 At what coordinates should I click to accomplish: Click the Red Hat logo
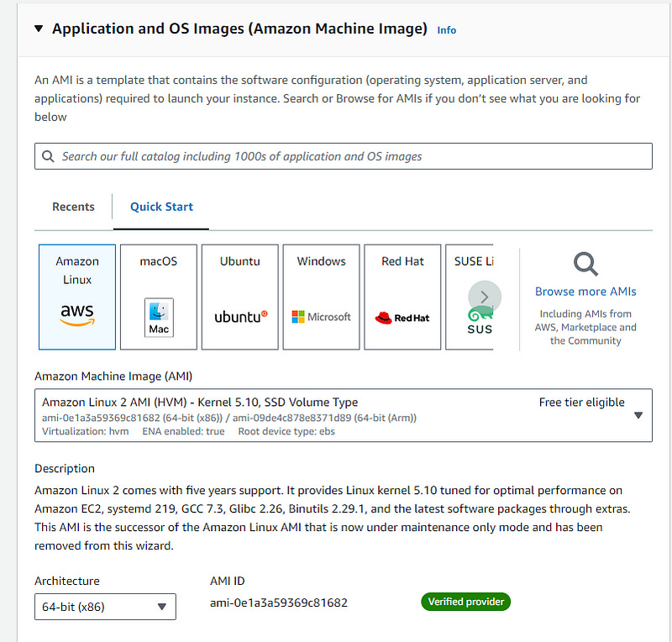coord(402,318)
